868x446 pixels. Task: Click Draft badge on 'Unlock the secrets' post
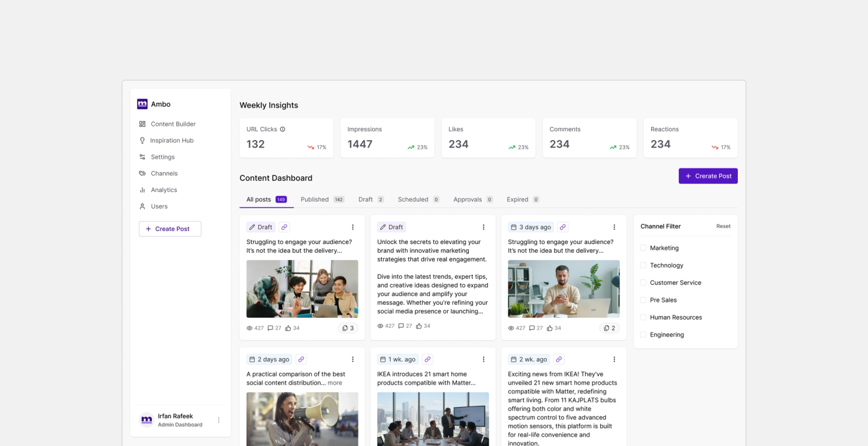coord(392,227)
